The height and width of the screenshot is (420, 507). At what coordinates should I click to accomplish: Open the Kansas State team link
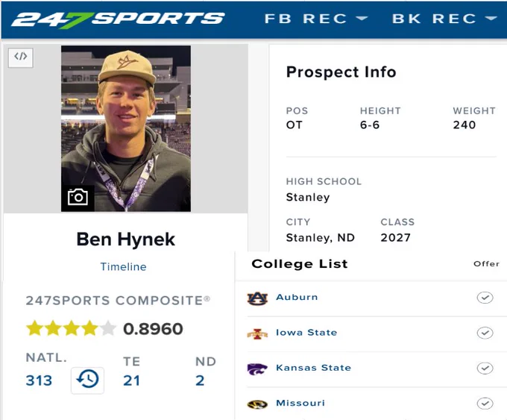[x=313, y=368]
